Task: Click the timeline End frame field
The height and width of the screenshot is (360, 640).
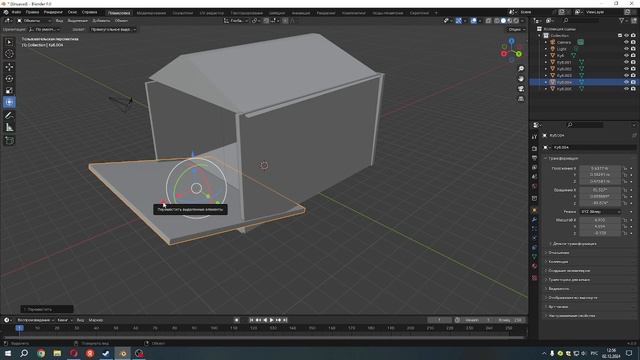Action: [510, 320]
